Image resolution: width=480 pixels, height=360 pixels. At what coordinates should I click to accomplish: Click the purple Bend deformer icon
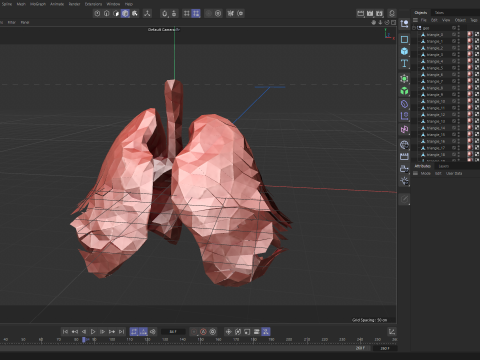[404, 104]
